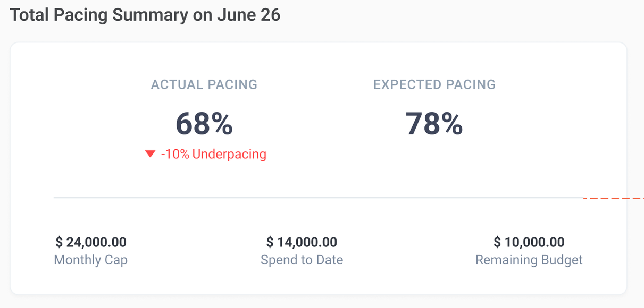Click the dollar sign before 10,000.00
The image size is (644, 308).
click(x=497, y=243)
